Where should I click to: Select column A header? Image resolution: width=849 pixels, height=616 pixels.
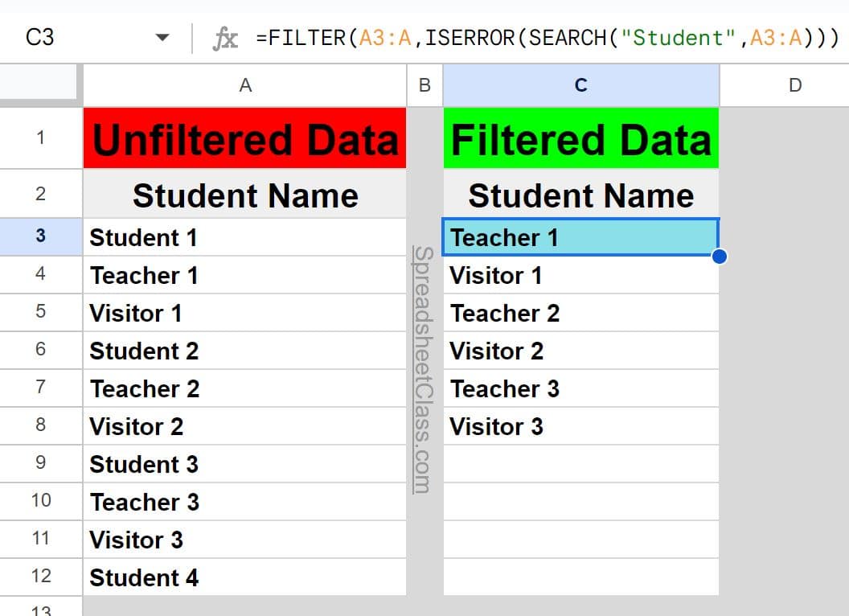pyautogui.click(x=244, y=84)
